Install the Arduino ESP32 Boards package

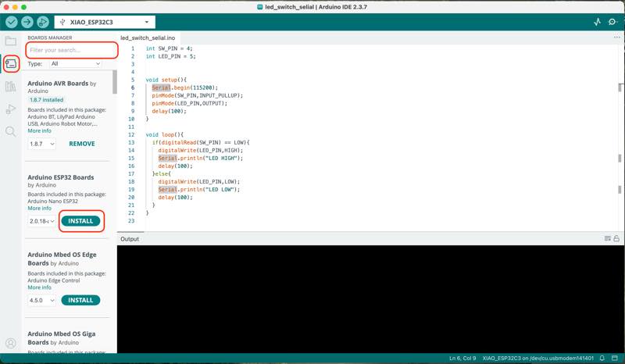pos(80,221)
